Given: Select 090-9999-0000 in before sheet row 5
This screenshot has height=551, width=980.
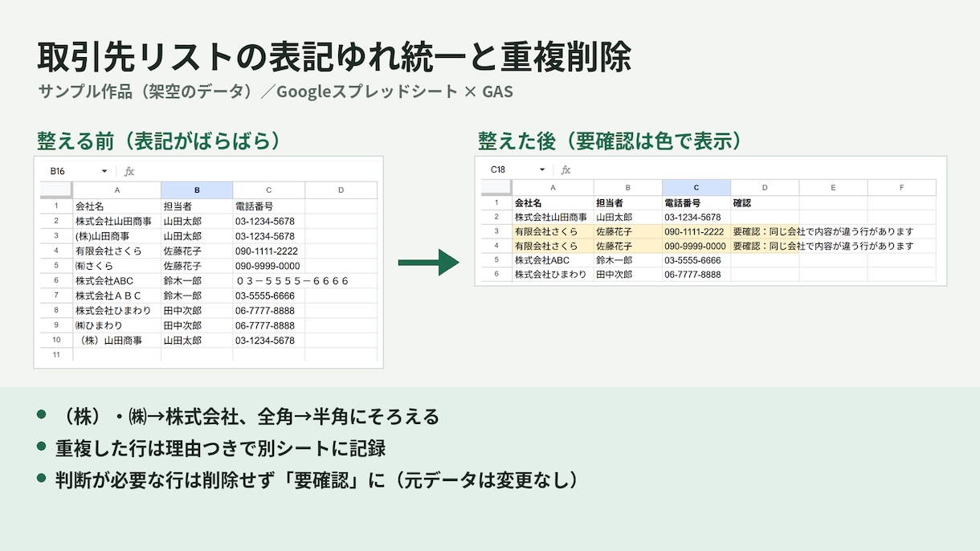Looking at the screenshot, I should 269,266.
